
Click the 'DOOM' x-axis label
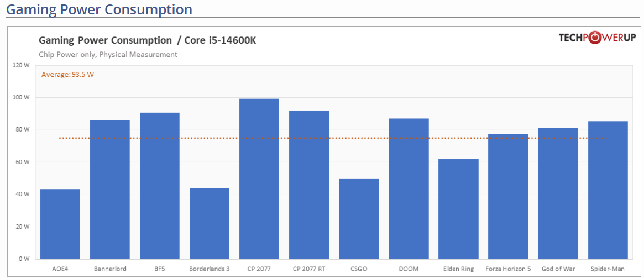pos(409,269)
